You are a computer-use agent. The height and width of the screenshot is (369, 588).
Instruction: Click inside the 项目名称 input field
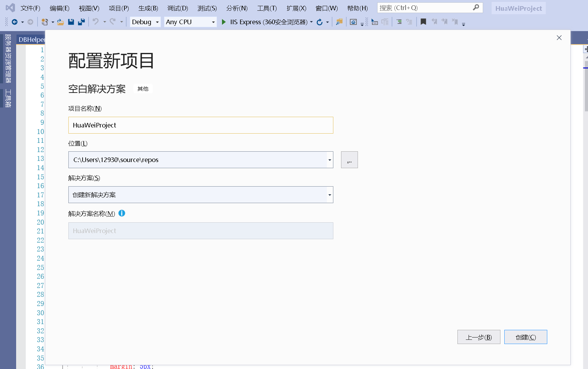click(x=200, y=125)
